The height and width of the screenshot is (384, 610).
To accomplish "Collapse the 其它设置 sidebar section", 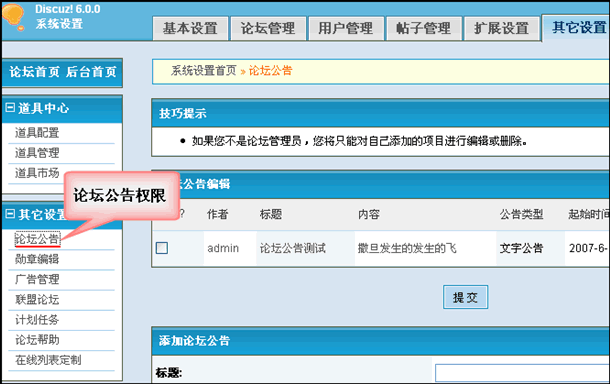I will (10, 214).
